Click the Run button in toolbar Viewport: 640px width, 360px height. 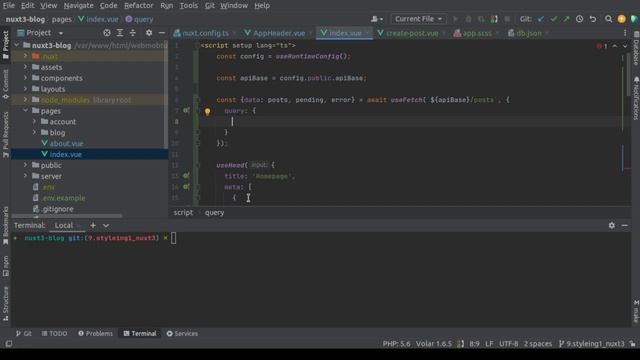point(456,19)
